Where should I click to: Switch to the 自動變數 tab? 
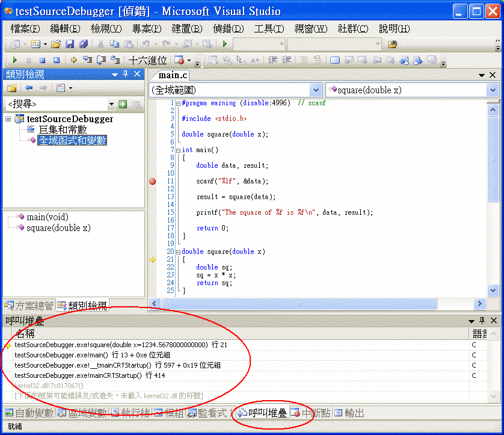click(x=29, y=413)
